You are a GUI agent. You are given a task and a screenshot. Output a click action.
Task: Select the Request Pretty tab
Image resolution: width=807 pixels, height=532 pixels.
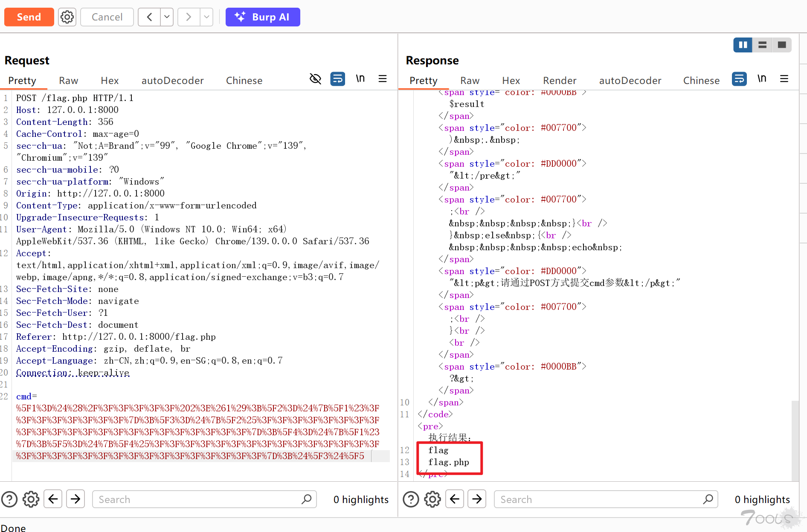pyautogui.click(x=22, y=81)
